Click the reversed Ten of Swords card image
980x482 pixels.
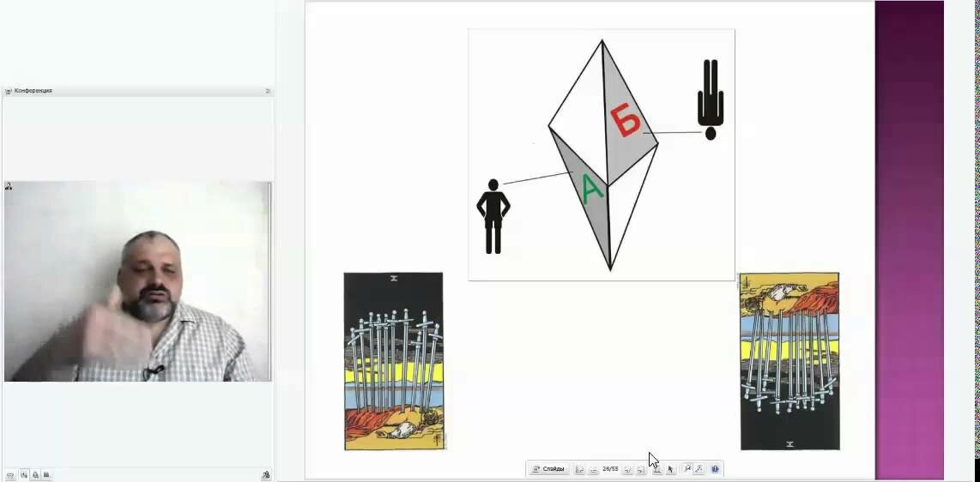[x=789, y=361]
